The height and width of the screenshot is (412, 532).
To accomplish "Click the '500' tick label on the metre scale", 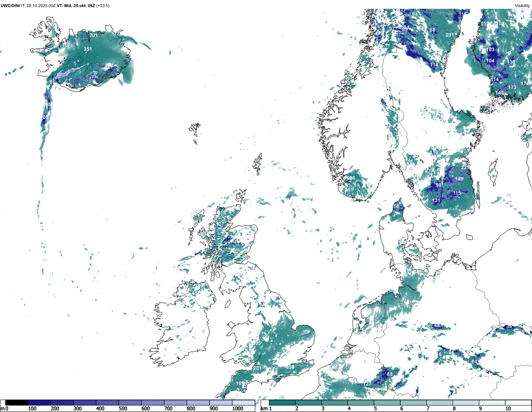I will point(123,409).
